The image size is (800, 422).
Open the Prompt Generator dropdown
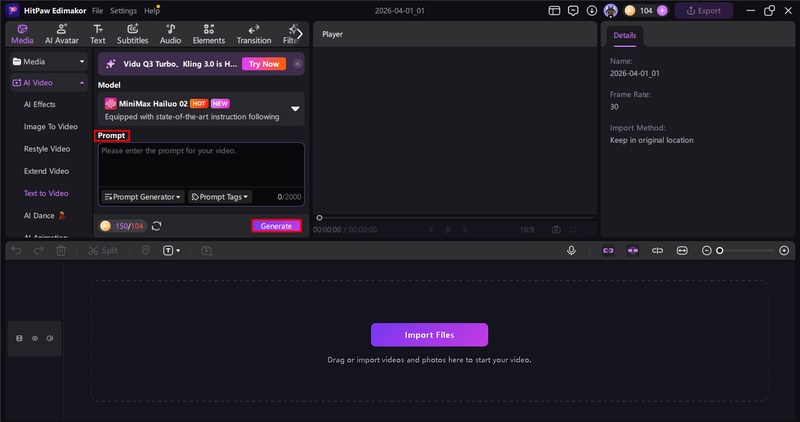(143, 197)
